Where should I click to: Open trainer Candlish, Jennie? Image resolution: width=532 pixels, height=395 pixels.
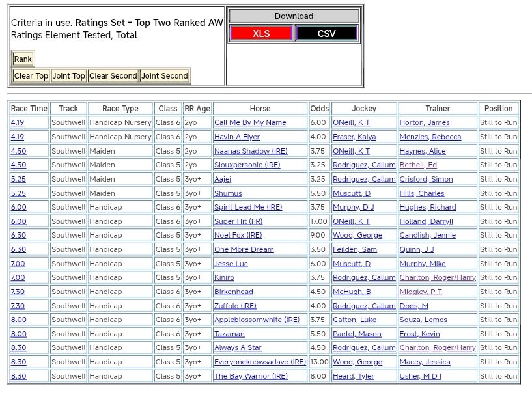(x=428, y=235)
